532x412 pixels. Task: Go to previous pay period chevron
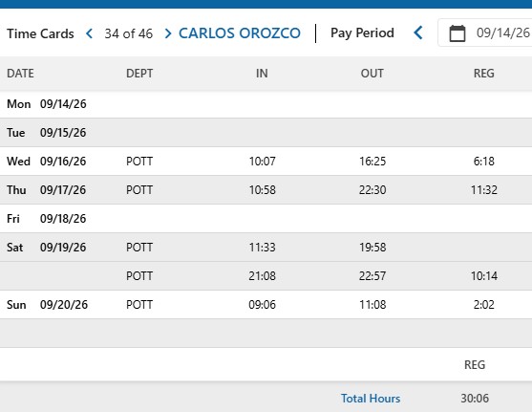pos(418,33)
